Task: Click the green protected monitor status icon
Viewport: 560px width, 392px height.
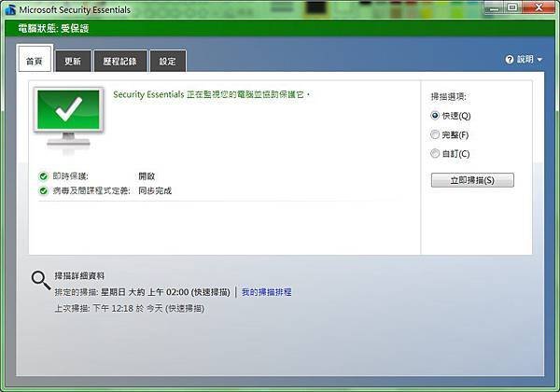Action: click(x=68, y=118)
